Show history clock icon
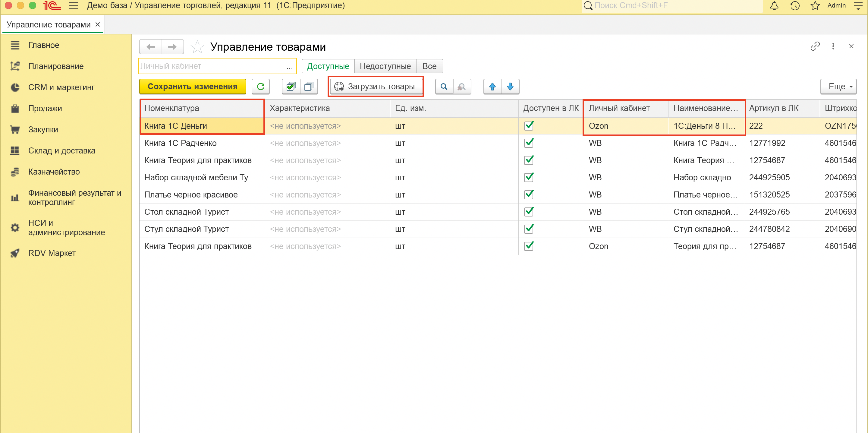The height and width of the screenshot is (433, 868). point(795,6)
